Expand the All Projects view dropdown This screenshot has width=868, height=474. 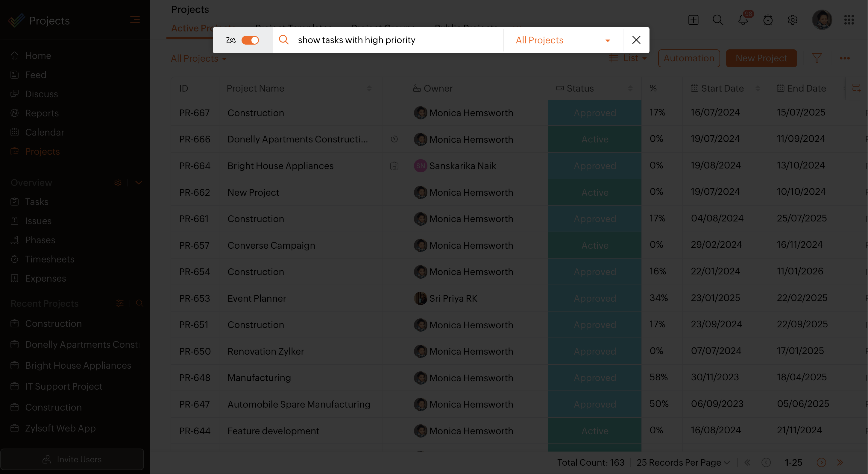(198, 59)
